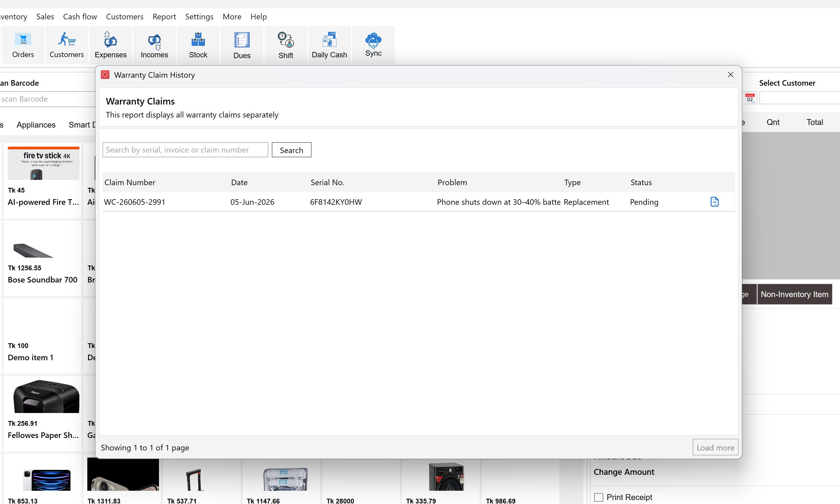Focus the scan Barcode input field
This screenshot has width=840, height=504.
click(x=48, y=99)
